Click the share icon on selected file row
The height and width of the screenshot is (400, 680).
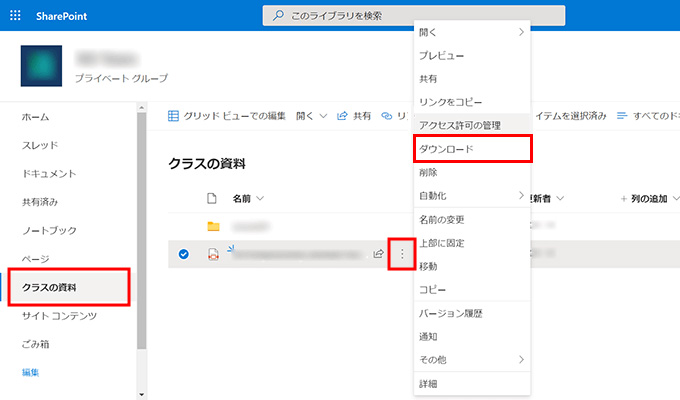click(x=378, y=254)
